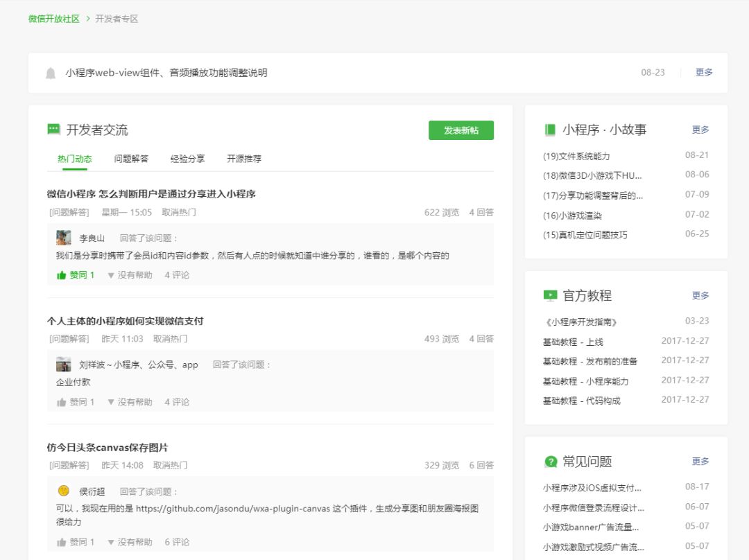Screen dimensions: 749x560
Task: Open tutorial 基础教程 - 发布前的准备
Action: [590, 361]
